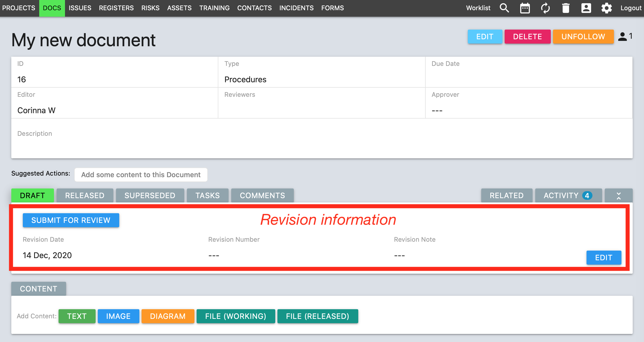Open CONTACTS navigation item
Screen dimensions: 644x342
254,8
